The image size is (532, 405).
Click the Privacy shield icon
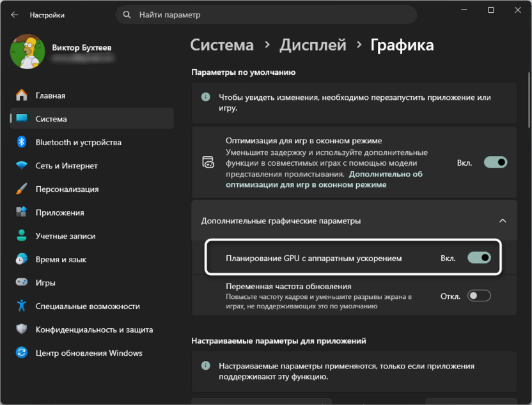[x=21, y=329]
